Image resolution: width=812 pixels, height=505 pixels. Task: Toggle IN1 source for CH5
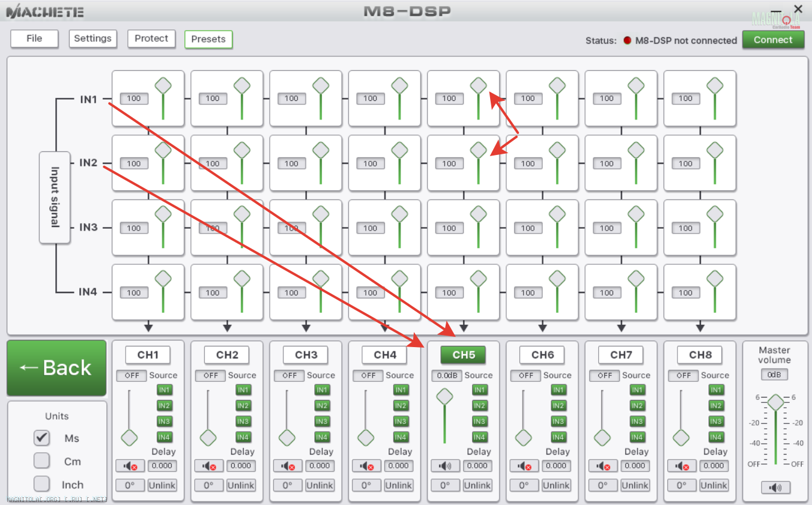pyautogui.click(x=479, y=390)
